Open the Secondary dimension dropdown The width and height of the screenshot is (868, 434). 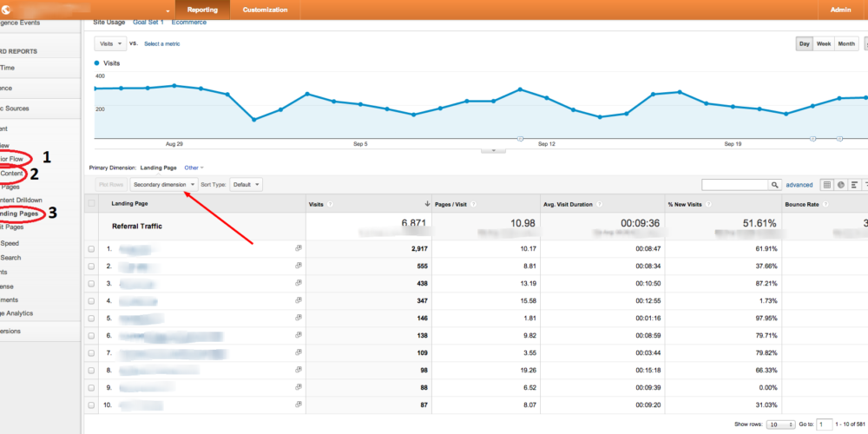click(x=164, y=185)
